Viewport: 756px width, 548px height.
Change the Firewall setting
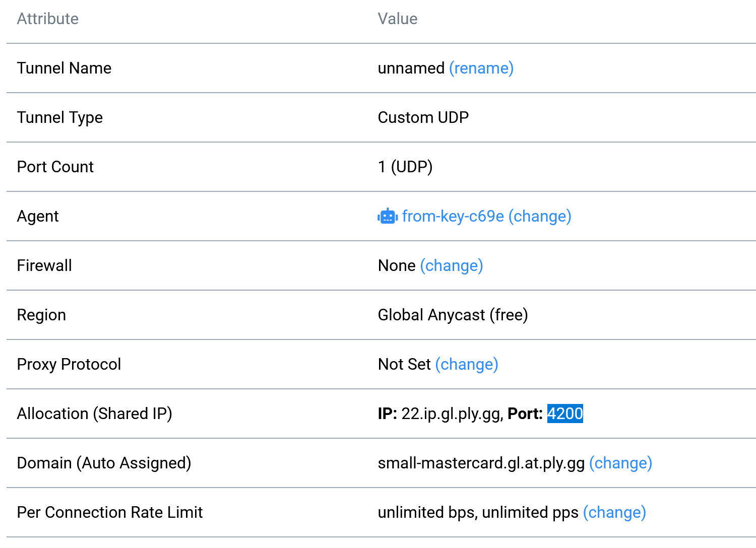[452, 265]
